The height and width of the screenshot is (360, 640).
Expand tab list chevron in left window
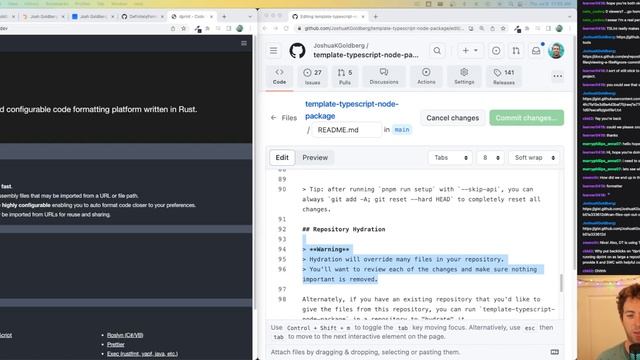point(250,17)
